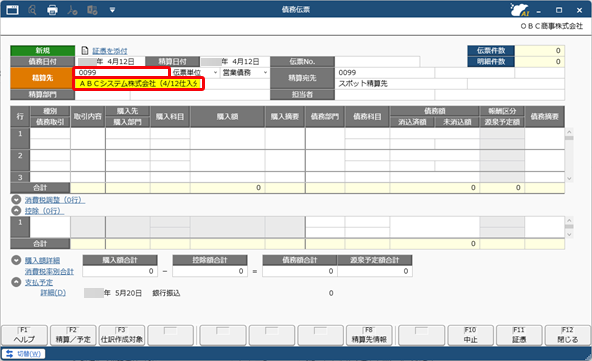This screenshot has height=361, width=592.
Task: Click F11 証憑 button
Action: 519,335
